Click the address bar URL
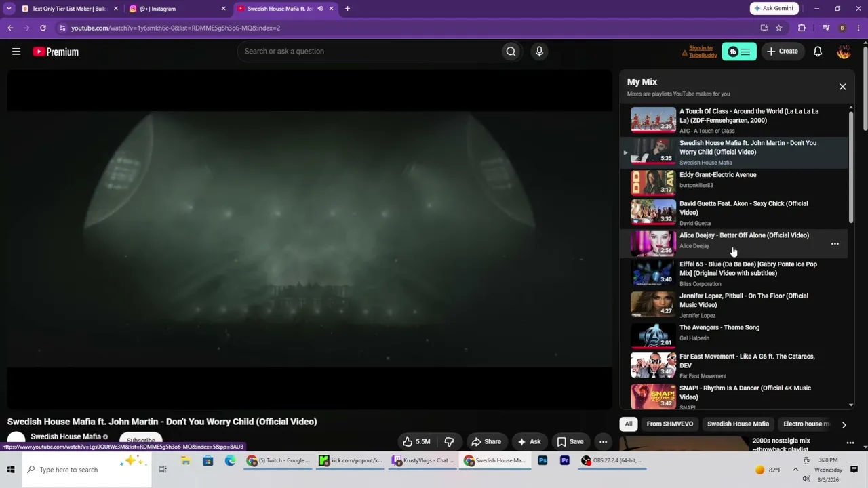The height and width of the screenshot is (488, 868). tap(176, 28)
